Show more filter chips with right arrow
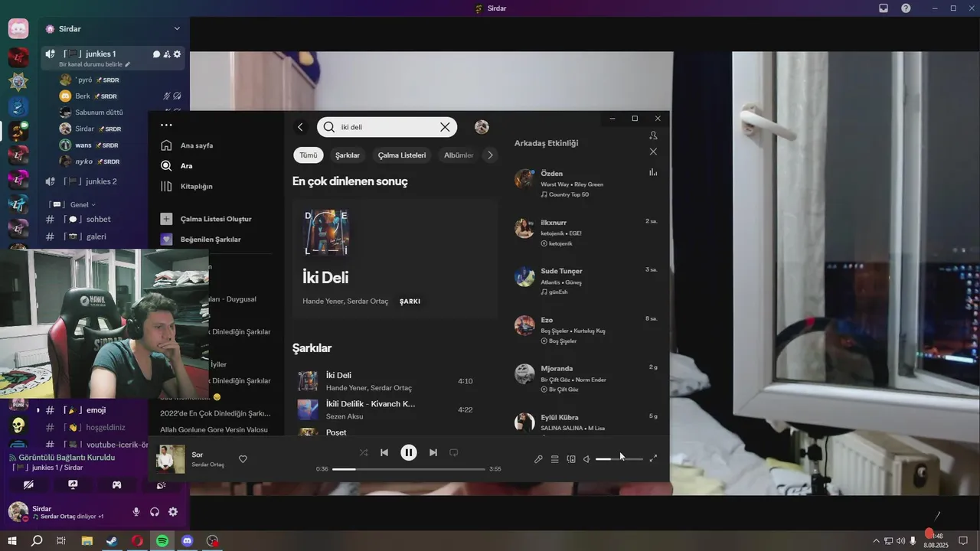This screenshot has height=551, width=980. pos(491,155)
